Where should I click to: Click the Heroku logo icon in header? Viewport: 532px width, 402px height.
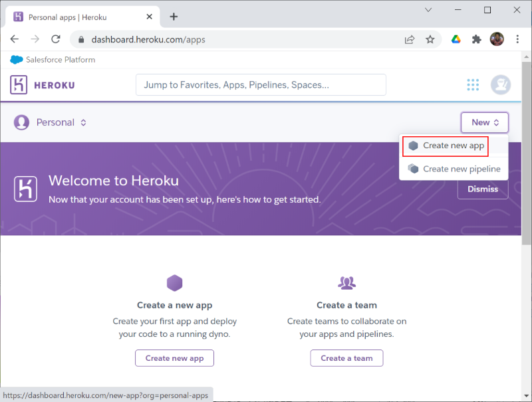click(19, 85)
